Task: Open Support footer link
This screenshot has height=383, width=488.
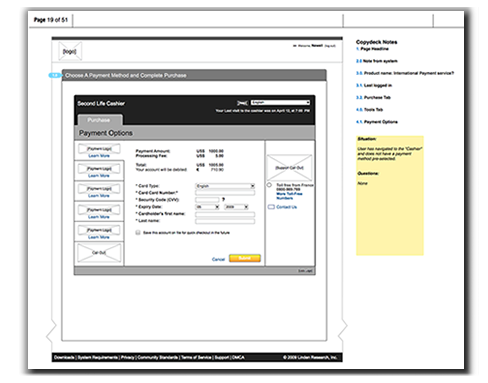Action: pos(222,357)
